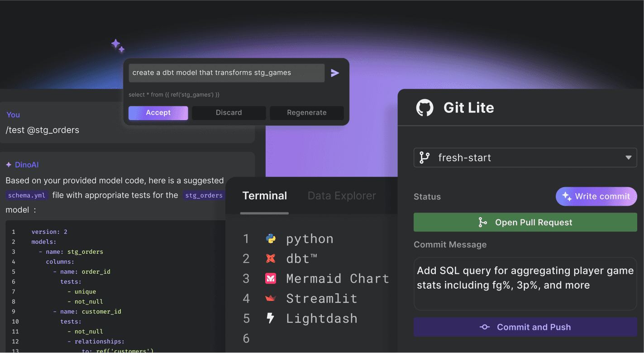Image resolution: width=644 pixels, height=353 pixels.
Task: Click the branch icon beside fresh-start
Action: click(425, 158)
